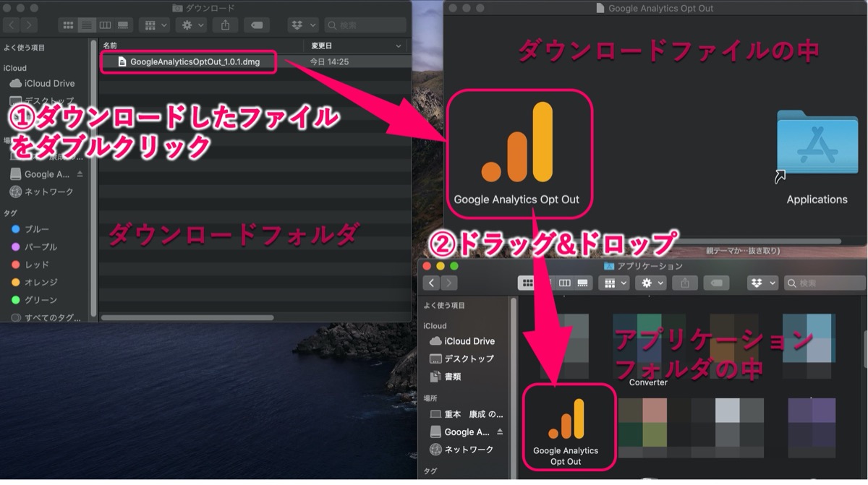Screen dimensions: 868x485
Task: Click search field in Downloads window
Action: tap(365, 25)
